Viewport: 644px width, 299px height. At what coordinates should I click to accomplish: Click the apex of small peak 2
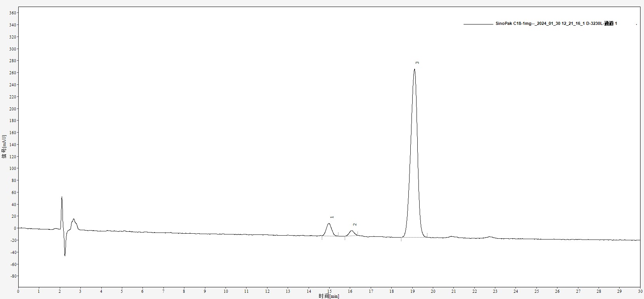point(352,231)
